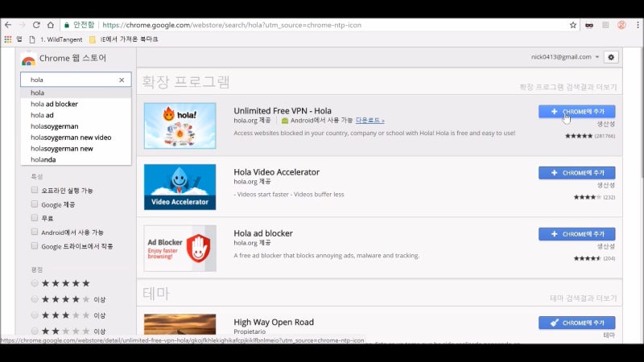Open the 1. WildTangent bookmark
This screenshot has height=362, width=644.
56,39
